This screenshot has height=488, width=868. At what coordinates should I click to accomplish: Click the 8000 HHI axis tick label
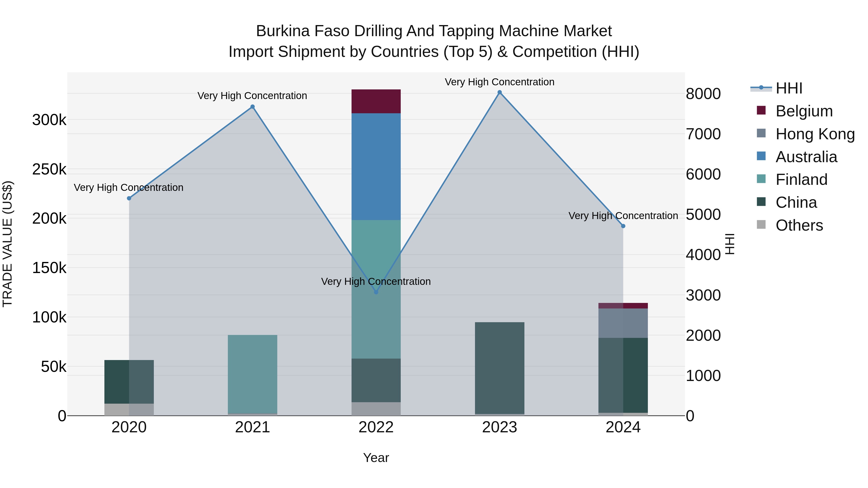[703, 94]
